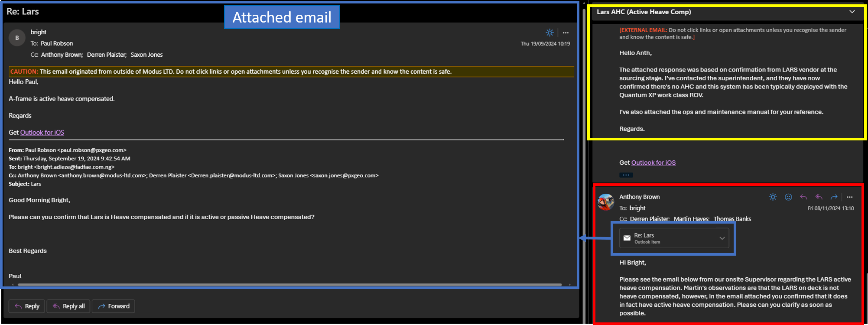Click the Forward button below the attached email

[x=114, y=306]
